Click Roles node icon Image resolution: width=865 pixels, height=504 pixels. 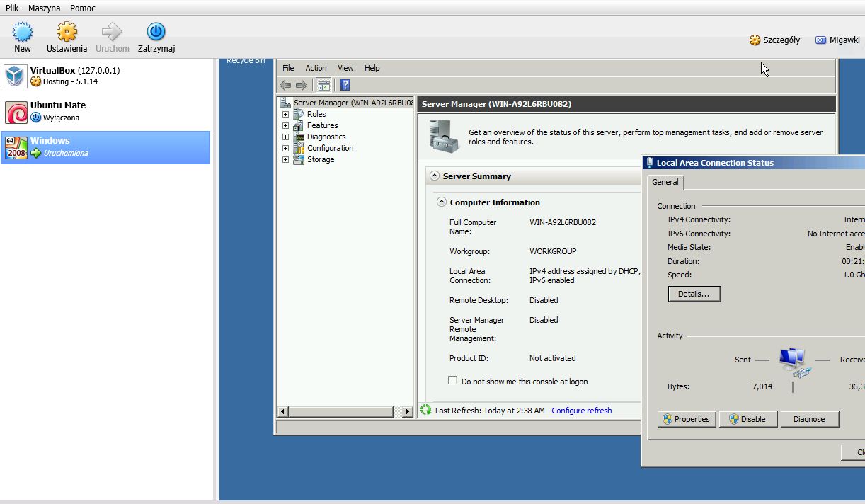point(299,114)
